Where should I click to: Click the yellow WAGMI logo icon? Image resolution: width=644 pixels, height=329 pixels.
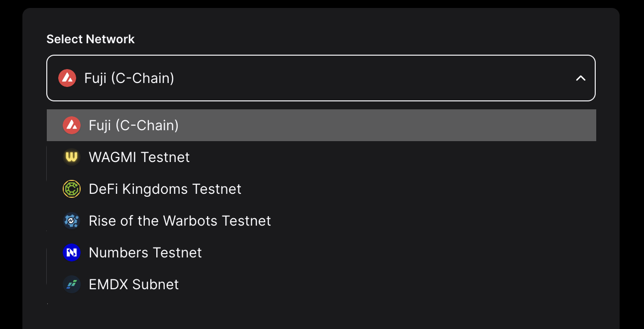(x=72, y=157)
